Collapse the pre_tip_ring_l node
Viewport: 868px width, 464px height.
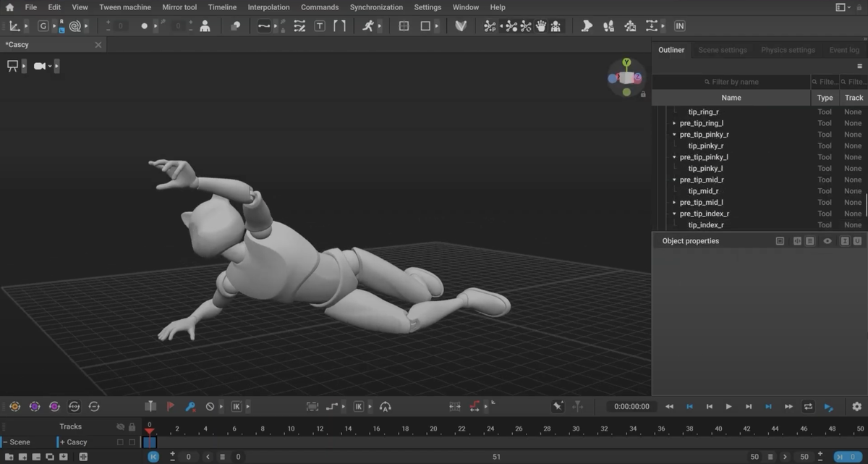(x=675, y=123)
